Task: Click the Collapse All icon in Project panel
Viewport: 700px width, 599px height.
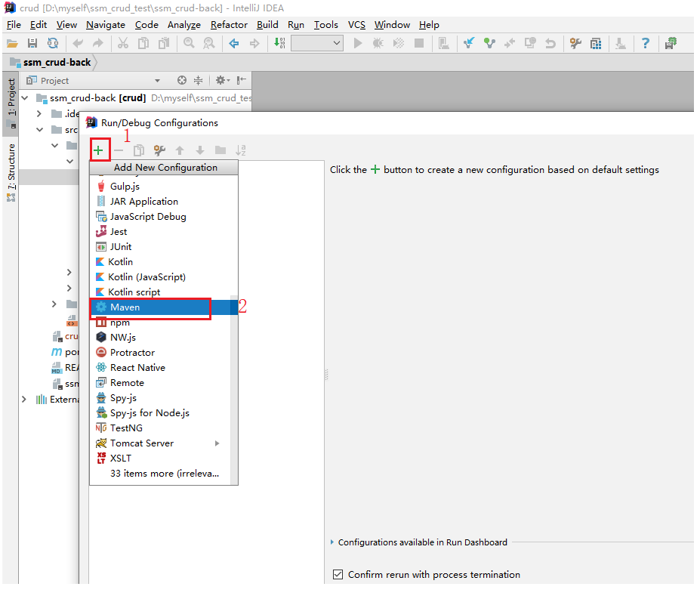Action: click(198, 80)
